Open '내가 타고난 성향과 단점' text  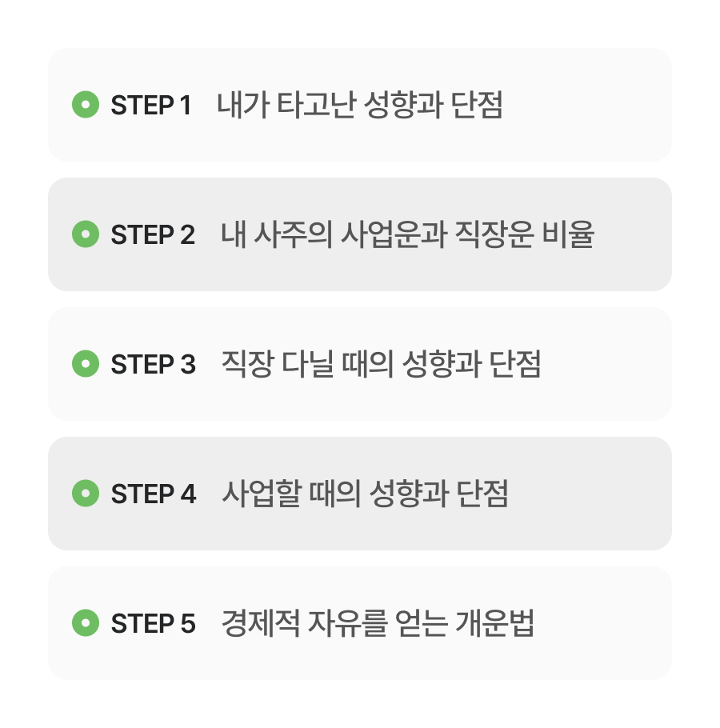(x=360, y=105)
